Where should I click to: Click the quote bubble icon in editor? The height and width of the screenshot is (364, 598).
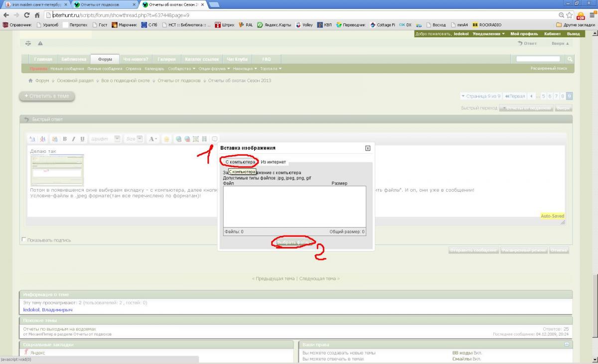click(x=215, y=138)
